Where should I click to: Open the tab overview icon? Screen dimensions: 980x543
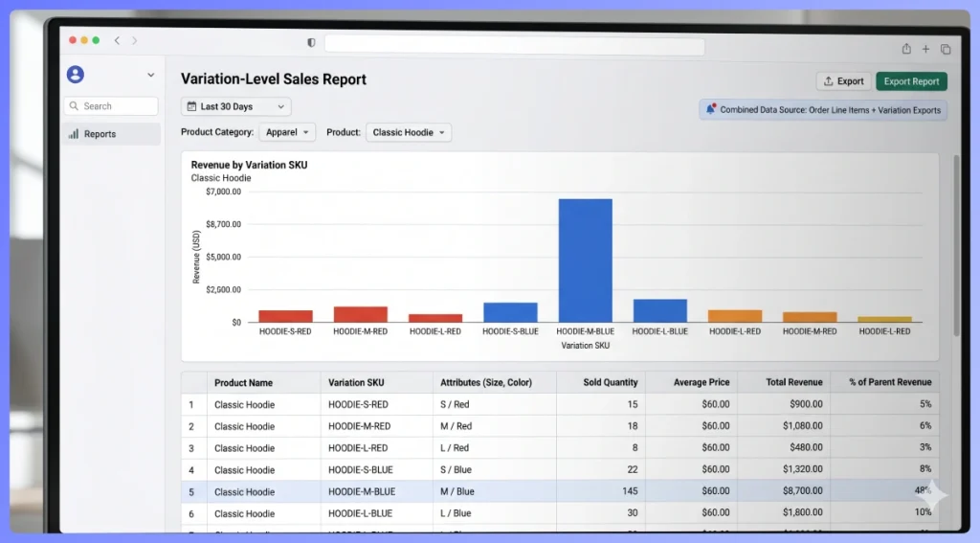946,49
